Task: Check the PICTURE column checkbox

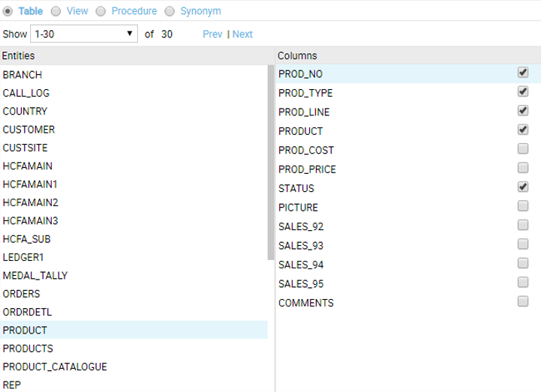Action: point(523,206)
